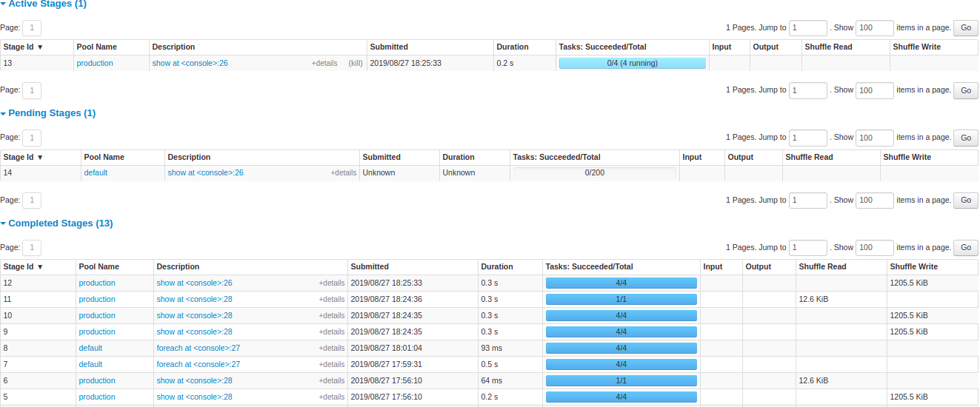Click the progress bar showing 0/4 running
This screenshot has height=407, width=980.
[632, 64]
